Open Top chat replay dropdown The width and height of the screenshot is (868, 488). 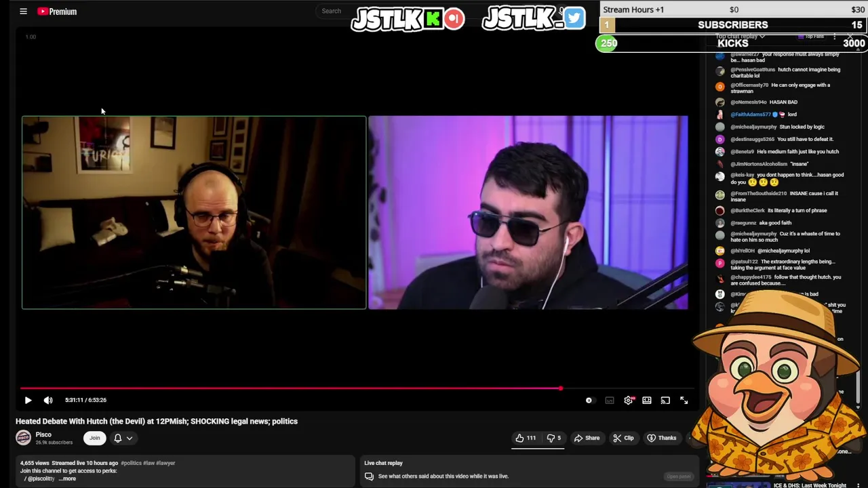[x=742, y=37]
